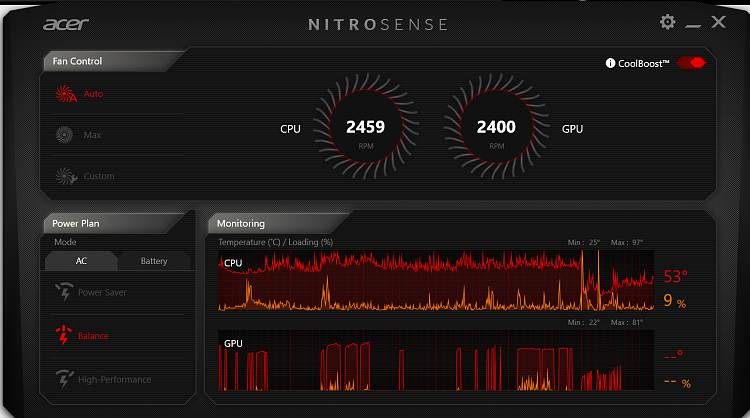
Task: Choose the Custom fan control icon
Action: click(x=66, y=176)
